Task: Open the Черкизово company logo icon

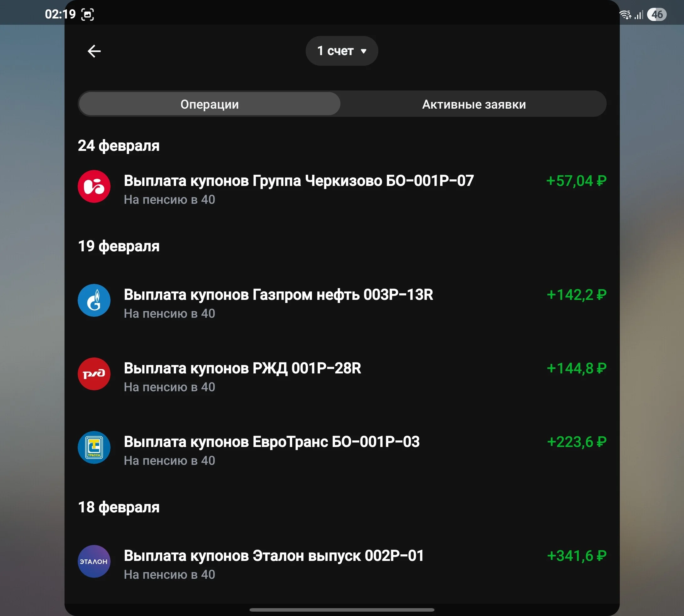Action: click(94, 186)
